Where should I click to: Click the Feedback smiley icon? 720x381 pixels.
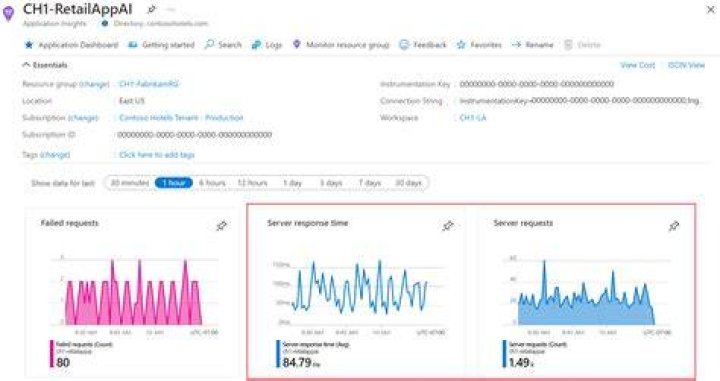(x=404, y=45)
